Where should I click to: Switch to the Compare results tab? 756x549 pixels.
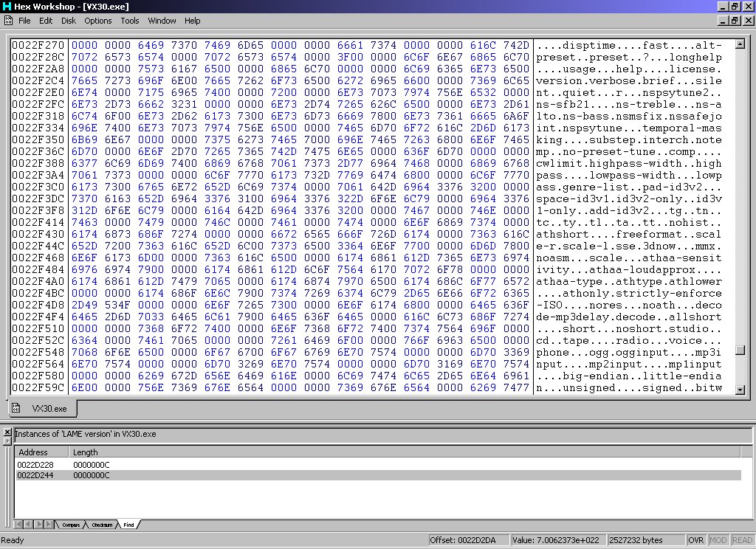click(71, 525)
